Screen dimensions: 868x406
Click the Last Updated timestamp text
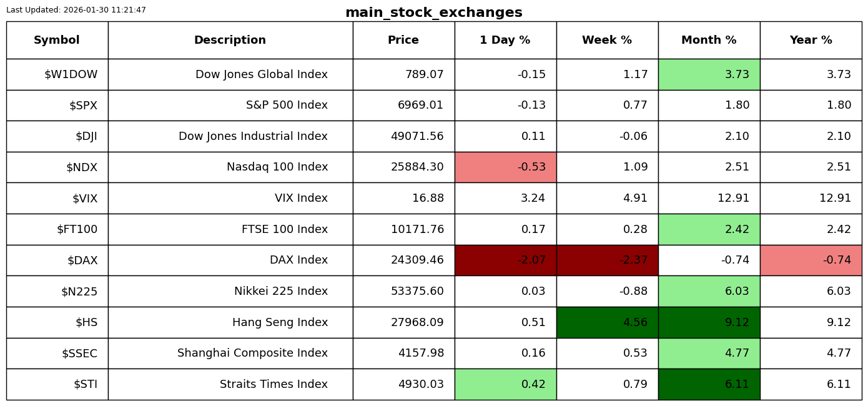[x=76, y=10]
